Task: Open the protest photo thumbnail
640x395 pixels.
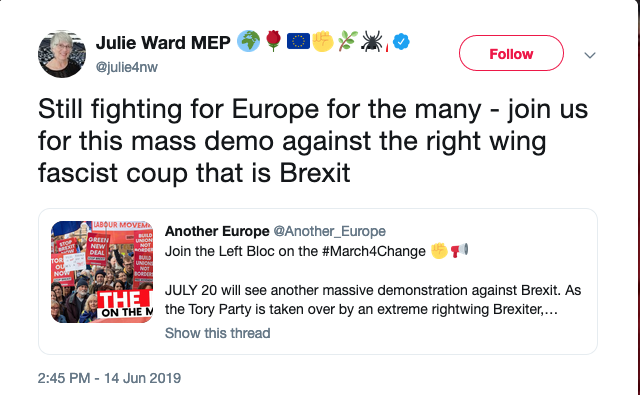Action: (102, 272)
